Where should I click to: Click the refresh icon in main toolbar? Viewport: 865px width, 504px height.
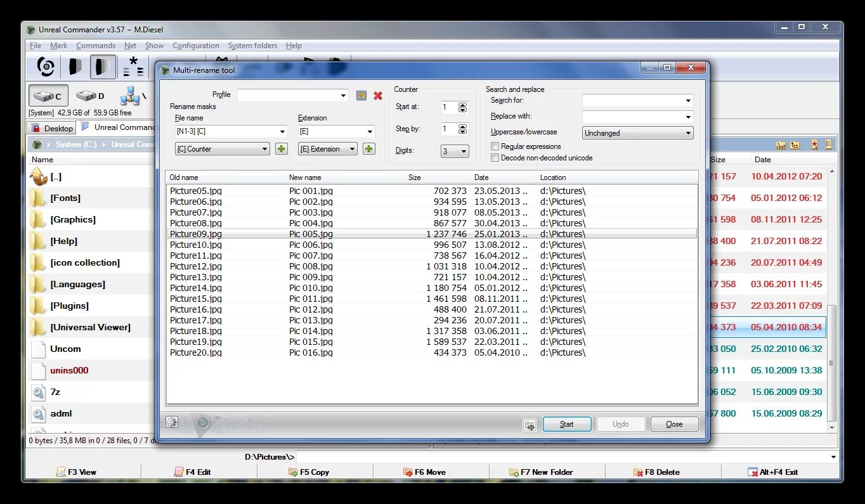[x=45, y=66]
